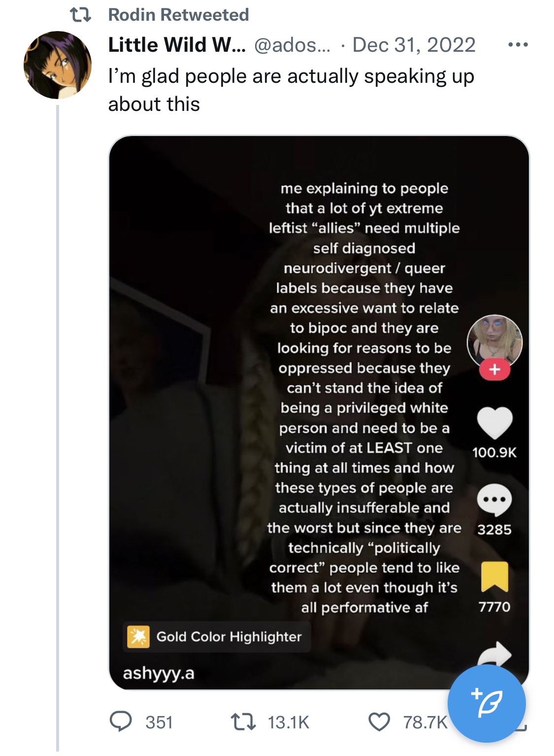Click the small retweet icon beside Rodin Retweeted
The height and width of the screenshot is (756, 554).
point(80,15)
